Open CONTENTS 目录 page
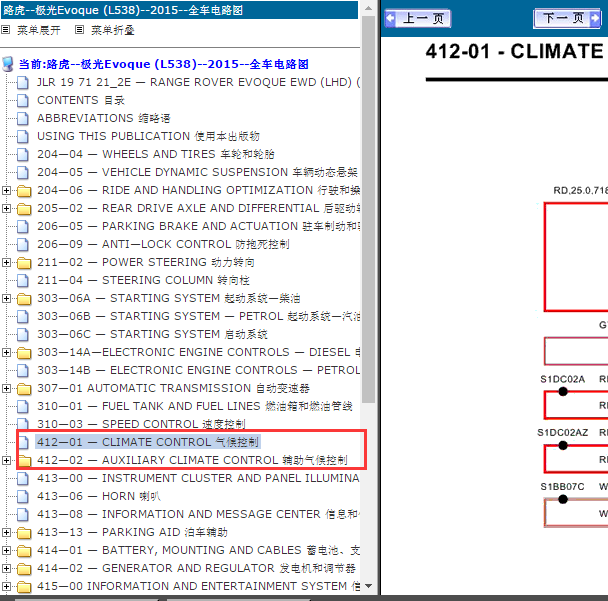 point(81,100)
